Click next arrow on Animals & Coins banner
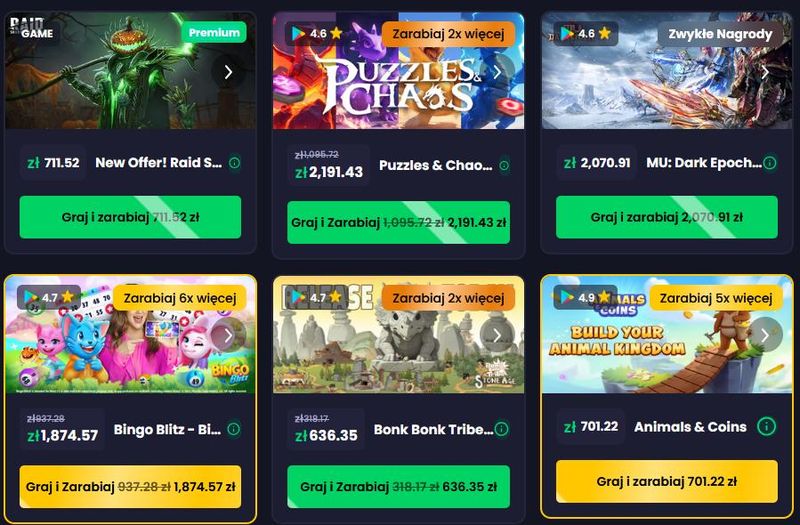The image size is (800, 525). click(x=765, y=335)
